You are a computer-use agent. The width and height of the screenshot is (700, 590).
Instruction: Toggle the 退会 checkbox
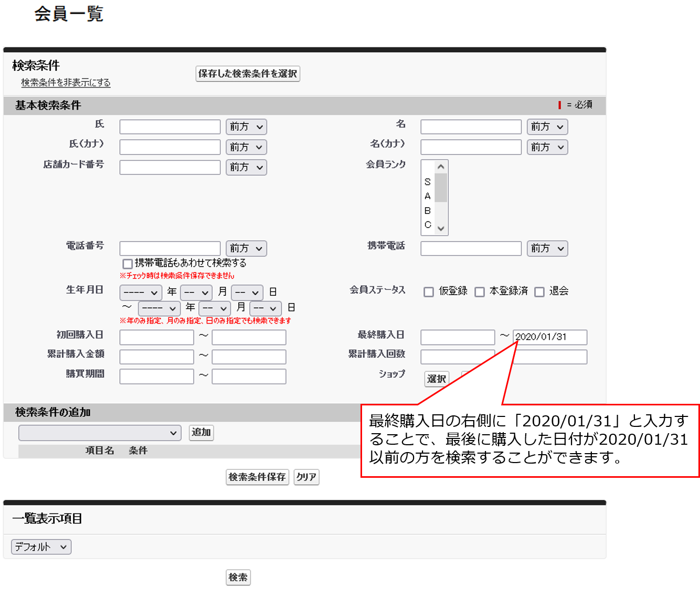coord(539,292)
